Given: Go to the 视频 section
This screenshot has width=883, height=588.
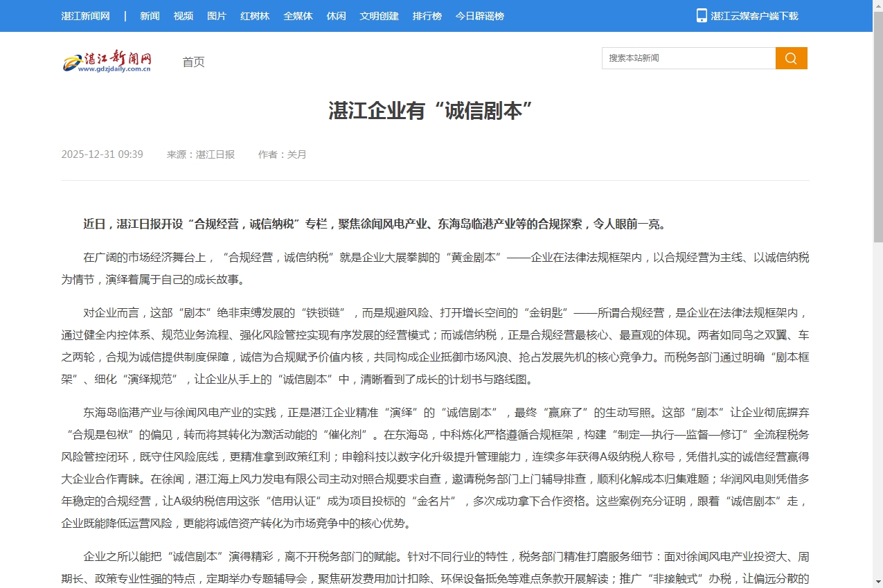Looking at the screenshot, I should pos(184,16).
